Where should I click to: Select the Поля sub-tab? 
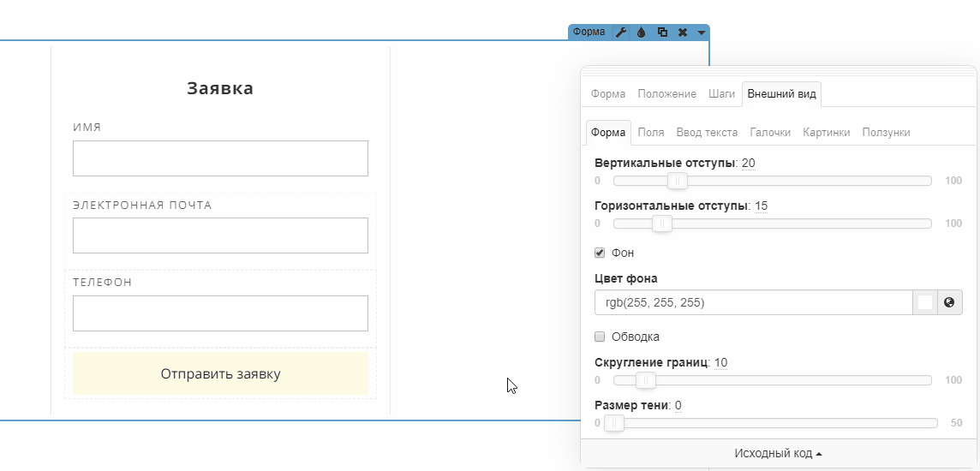[x=651, y=133]
